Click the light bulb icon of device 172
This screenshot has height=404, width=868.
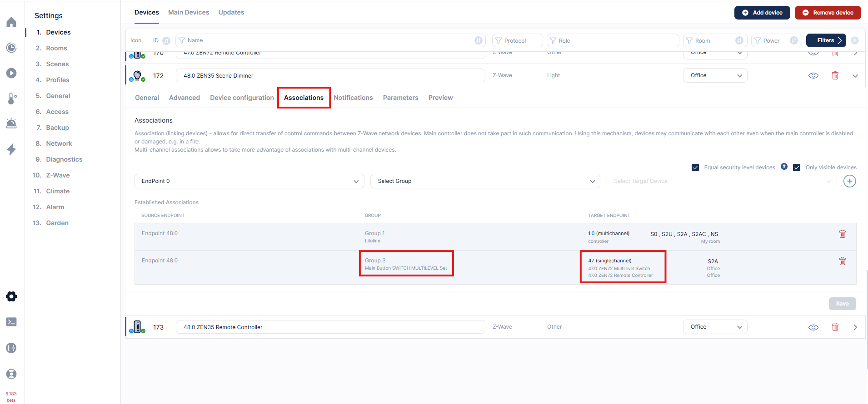pos(137,75)
